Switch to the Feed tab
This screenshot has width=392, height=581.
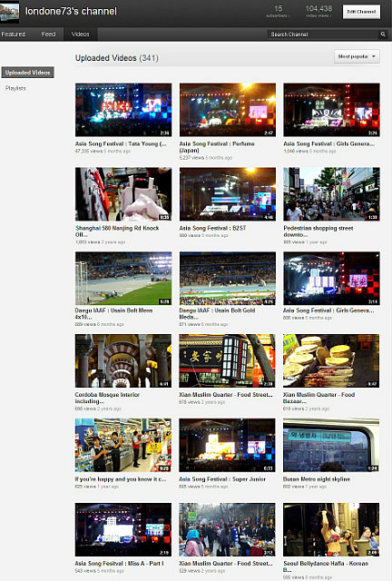pos(48,34)
